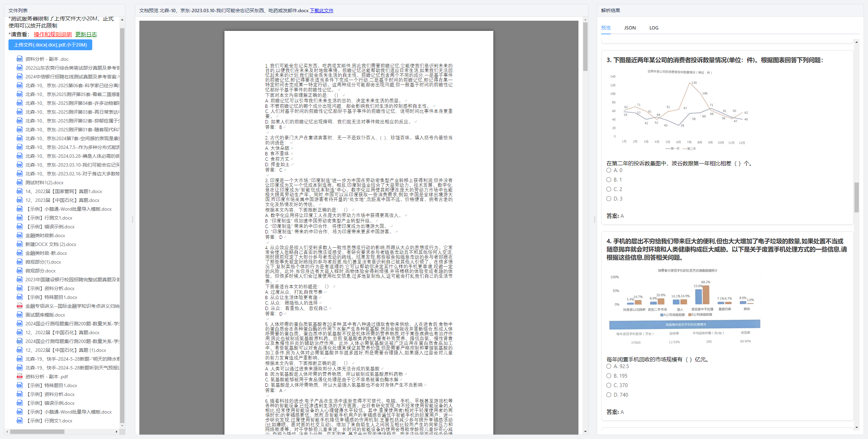
Task: Click the PDF icon beside 金融专项讲义 file
Action: [x=20, y=306]
